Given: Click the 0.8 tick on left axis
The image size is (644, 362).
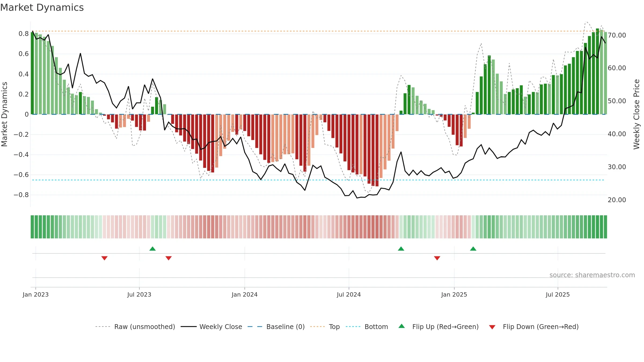Looking at the screenshot, I should (24, 34).
